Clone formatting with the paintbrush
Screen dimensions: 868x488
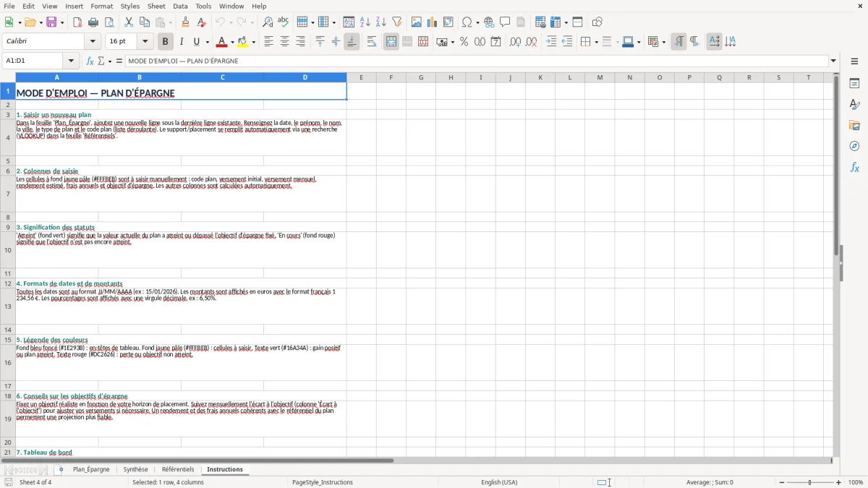[x=185, y=22]
